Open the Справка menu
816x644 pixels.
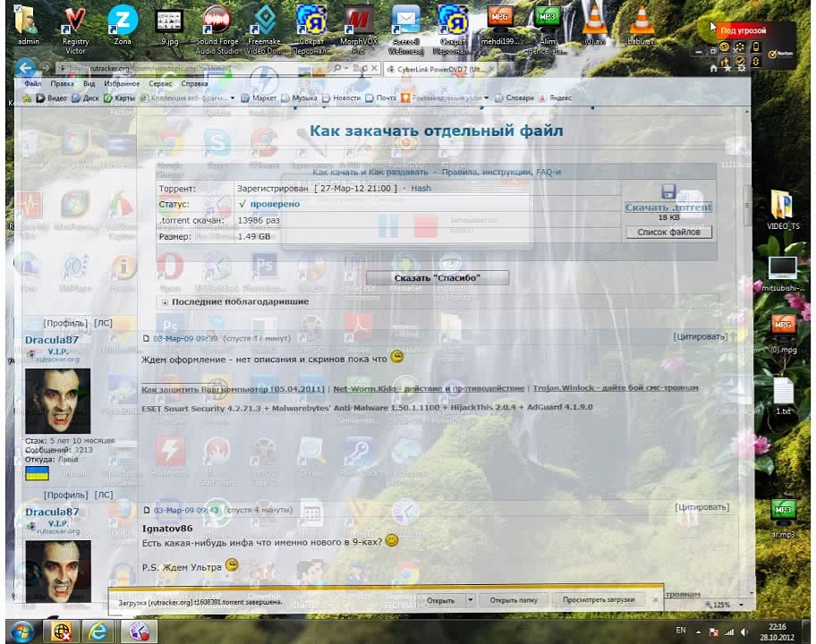194,83
